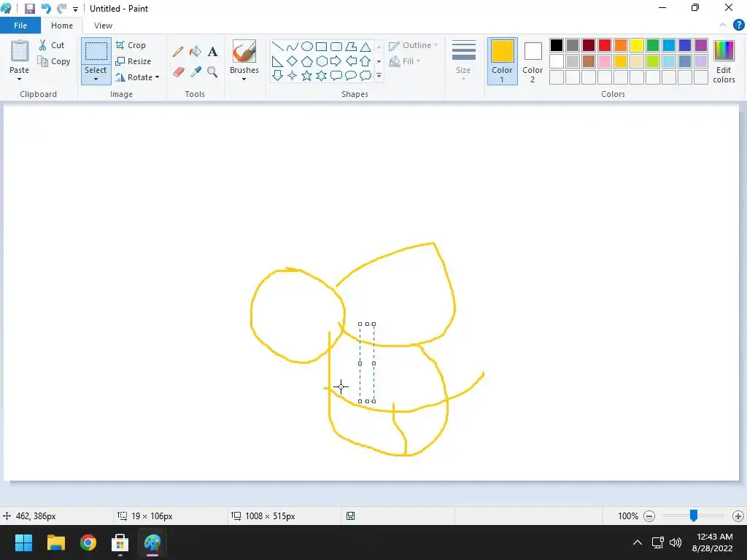
Task: Open Customize Quick Access Toolbar arrow
Action: pos(75,9)
